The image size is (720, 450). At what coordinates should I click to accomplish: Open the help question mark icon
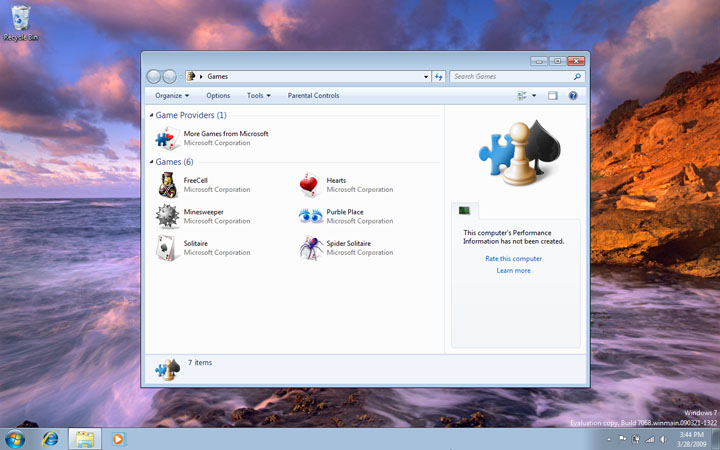click(x=573, y=96)
